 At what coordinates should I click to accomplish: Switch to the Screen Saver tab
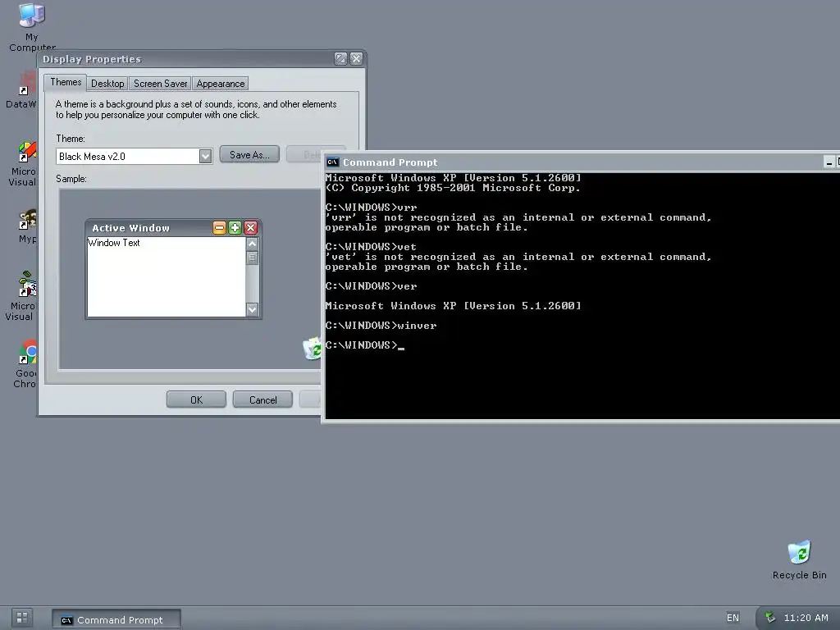[160, 84]
